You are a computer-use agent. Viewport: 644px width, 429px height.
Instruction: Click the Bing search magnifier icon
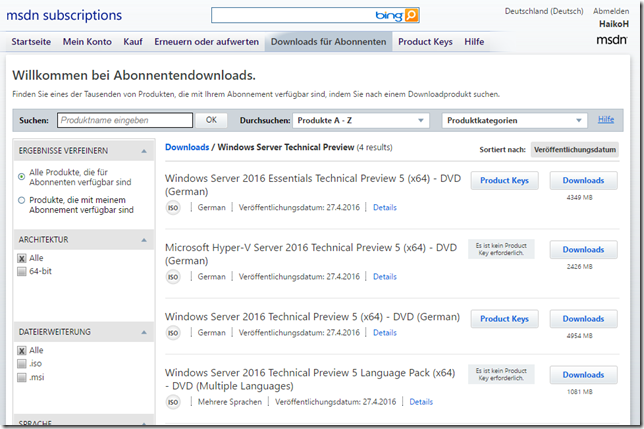click(x=411, y=15)
